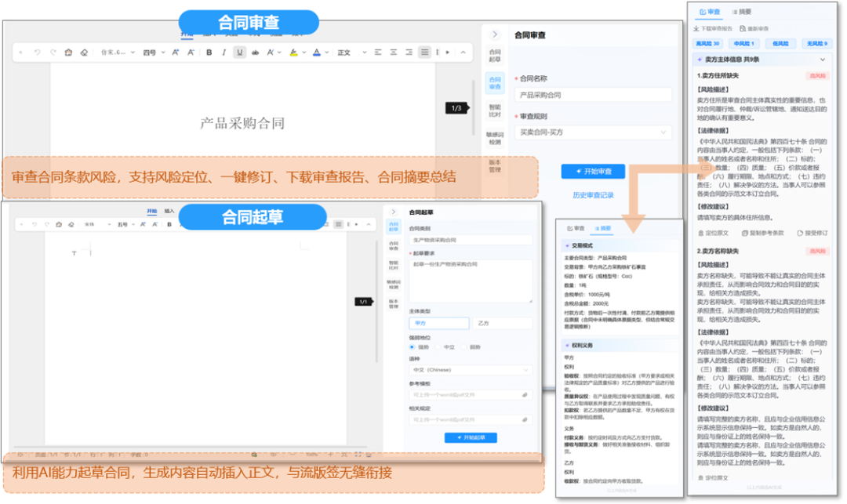Expand the 语种 dropdown showing 中文 (Chinese)
The image size is (847, 504).
471,369
